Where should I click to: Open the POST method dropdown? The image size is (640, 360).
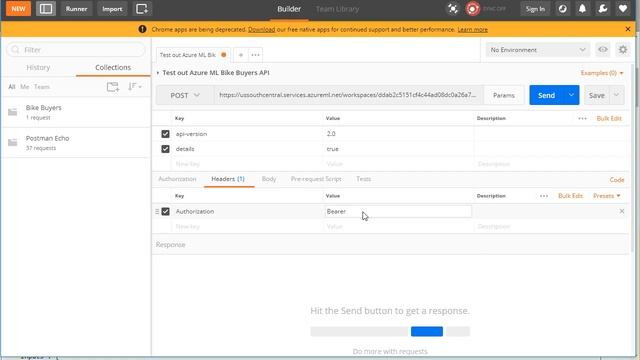pyautogui.click(x=185, y=95)
